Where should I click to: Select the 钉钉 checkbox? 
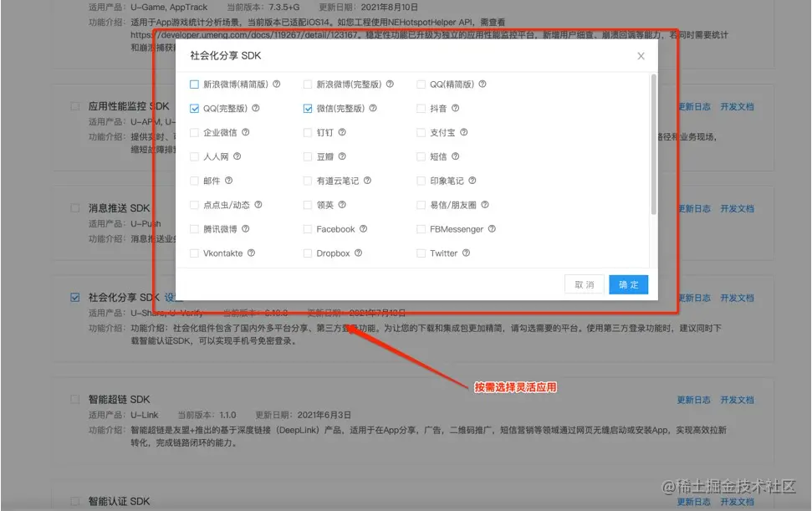tap(308, 132)
